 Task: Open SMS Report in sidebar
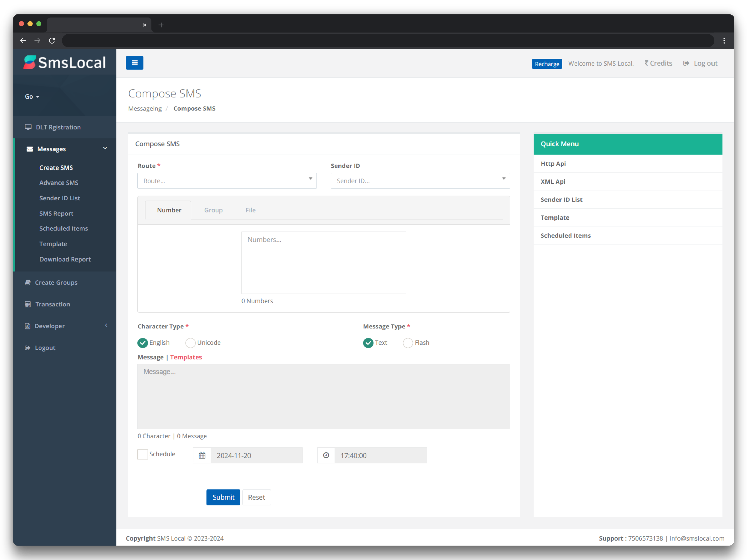[x=56, y=214]
